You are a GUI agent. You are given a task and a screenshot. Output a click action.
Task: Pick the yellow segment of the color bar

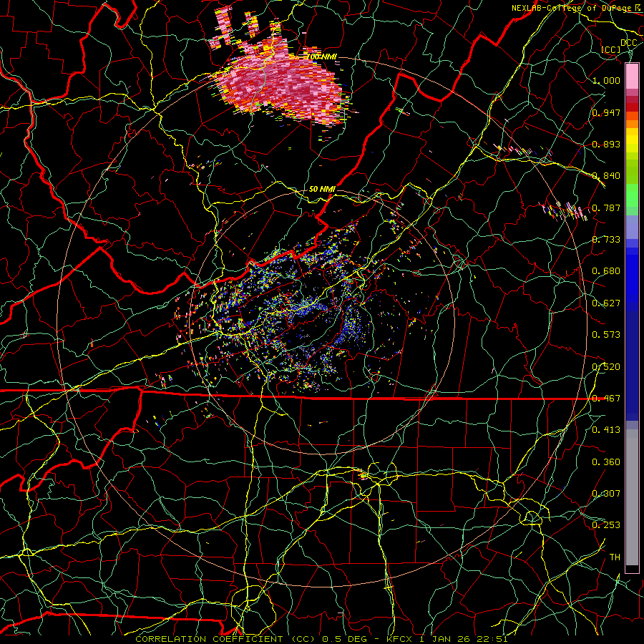[632, 140]
